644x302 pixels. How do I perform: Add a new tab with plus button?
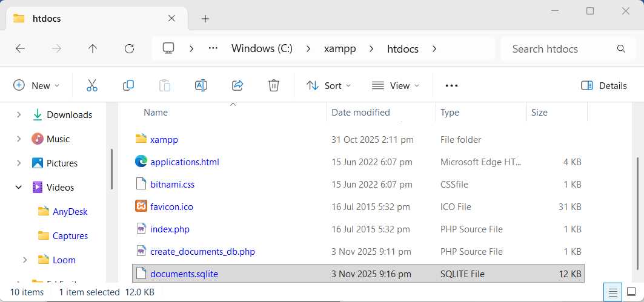click(x=205, y=19)
